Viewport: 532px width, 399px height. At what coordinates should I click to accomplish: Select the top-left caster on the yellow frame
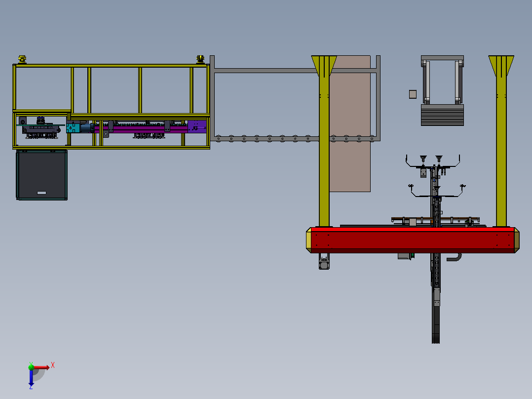pos(22,59)
